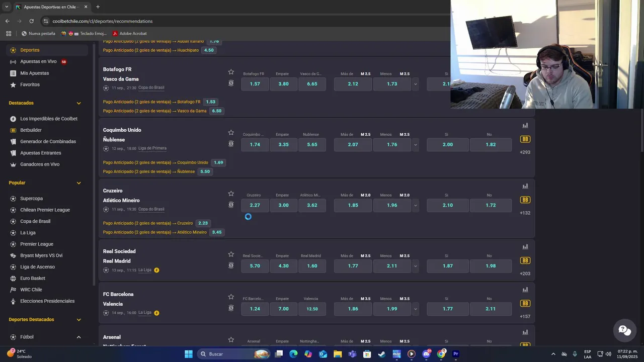The image size is (644, 362).
Task: Bet Real Madrid to win at 1.60
Action: [x=312, y=266]
